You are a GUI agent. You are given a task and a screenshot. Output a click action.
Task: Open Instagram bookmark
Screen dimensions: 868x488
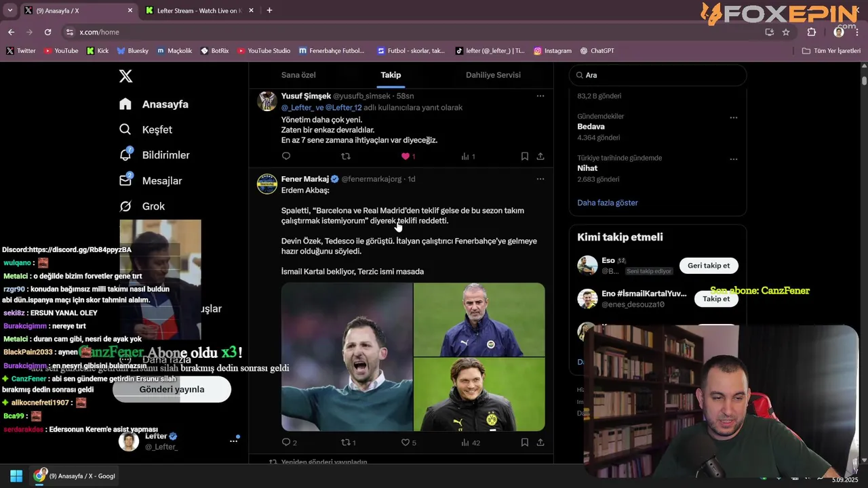pyautogui.click(x=553, y=51)
